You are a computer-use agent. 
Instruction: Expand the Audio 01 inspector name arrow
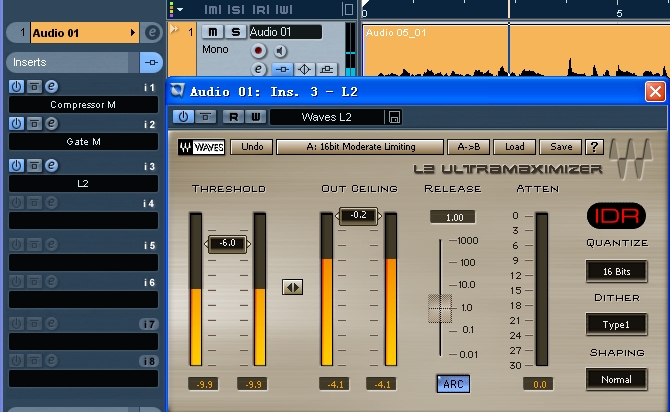[132, 32]
